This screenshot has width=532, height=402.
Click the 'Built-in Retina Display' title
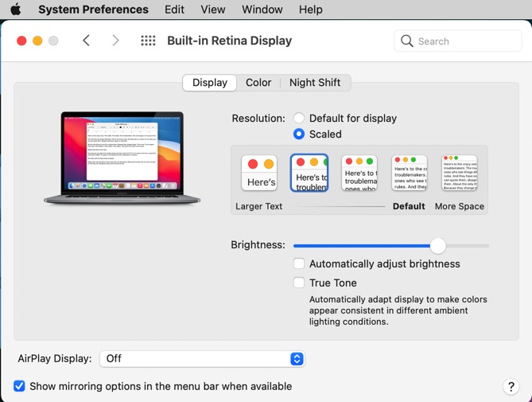coord(229,41)
